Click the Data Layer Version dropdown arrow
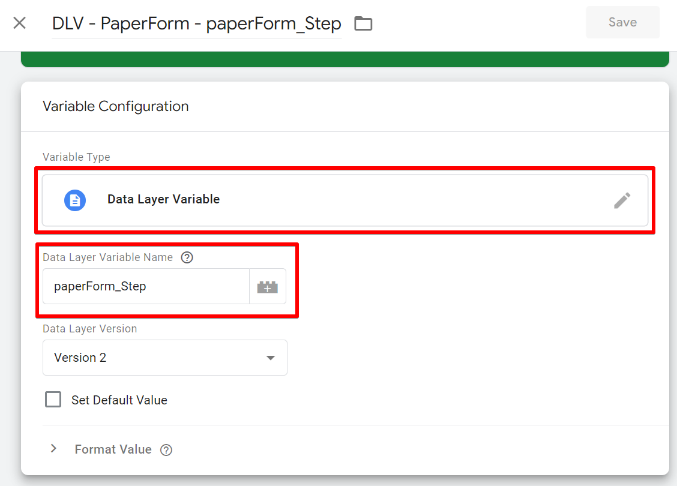 pyautogui.click(x=270, y=358)
